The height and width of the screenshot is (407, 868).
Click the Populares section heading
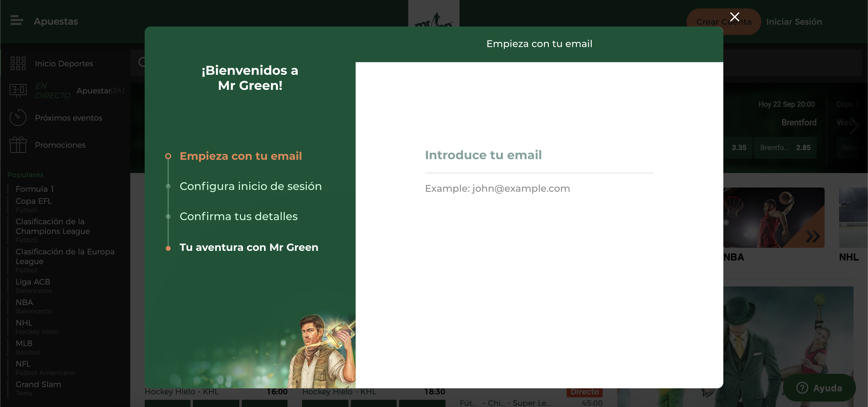click(25, 175)
